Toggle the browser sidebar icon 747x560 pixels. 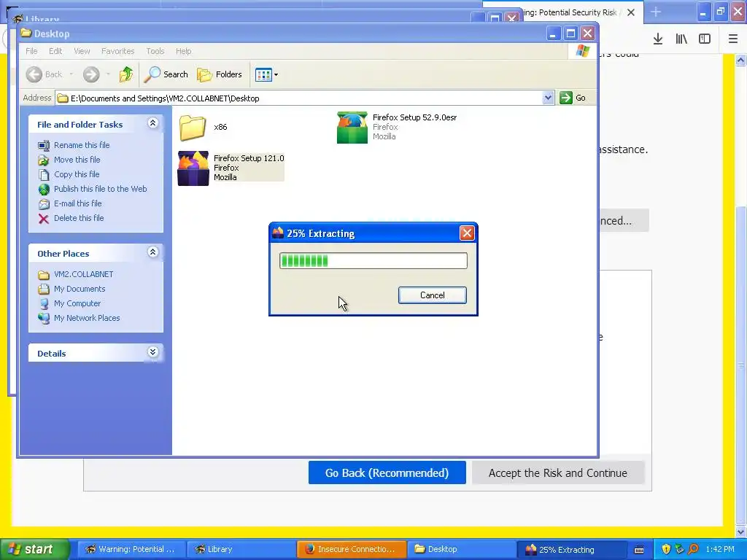[705, 39]
